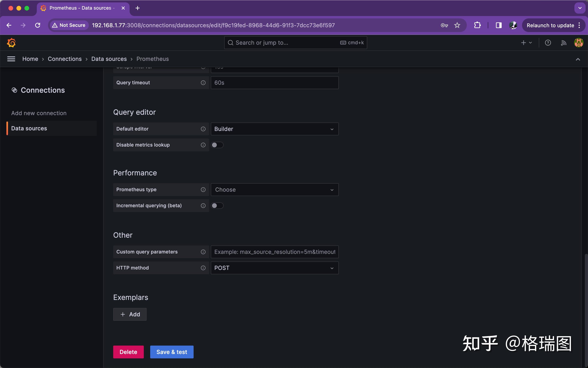
Task: Click the Custom query parameters field
Action: pos(274,252)
